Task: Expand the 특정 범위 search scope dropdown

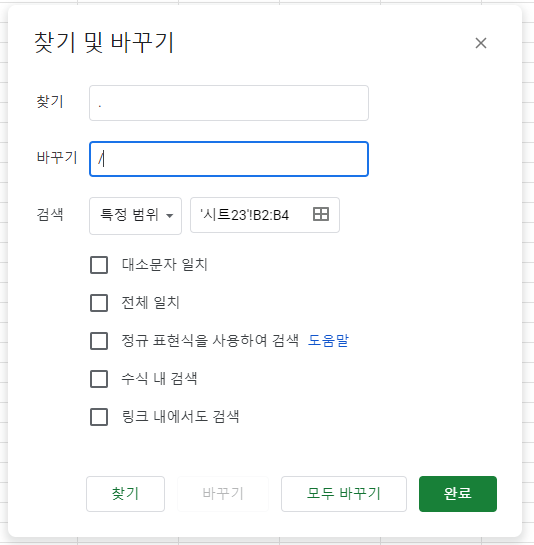Action: point(135,215)
